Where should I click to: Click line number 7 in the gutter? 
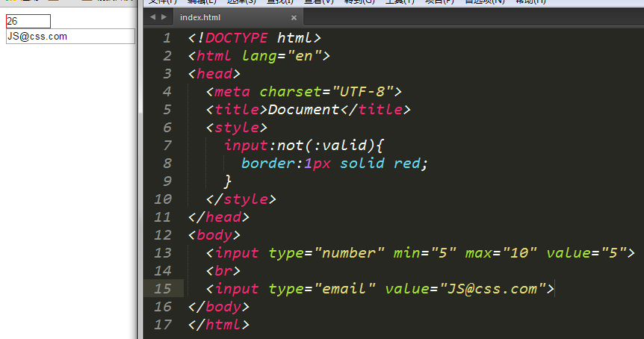[x=167, y=146]
